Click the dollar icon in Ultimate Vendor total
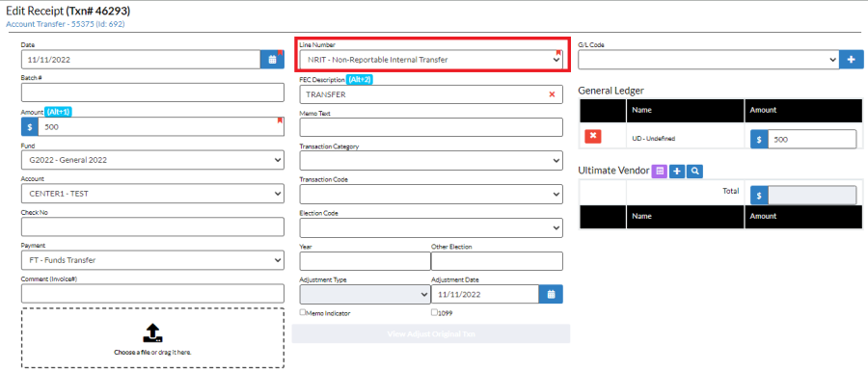The image size is (868, 371). pyautogui.click(x=760, y=196)
